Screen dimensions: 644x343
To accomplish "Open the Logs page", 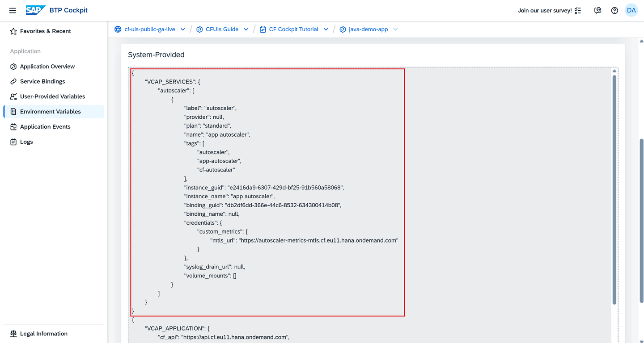I will click(54, 142).
